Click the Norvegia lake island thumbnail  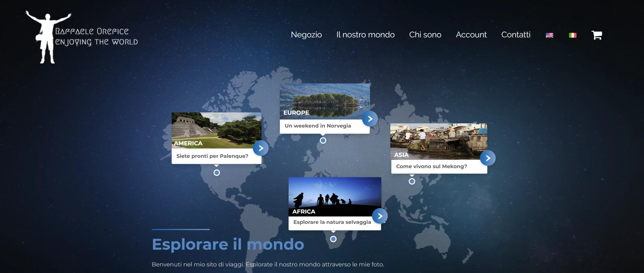(x=326, y=101)
